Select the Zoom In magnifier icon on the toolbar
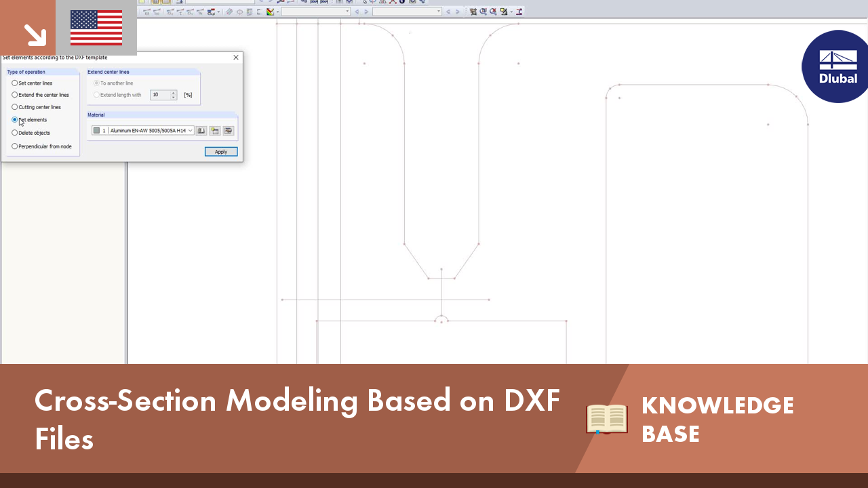This screenshot has height=488, width=868. click(483, 12)
